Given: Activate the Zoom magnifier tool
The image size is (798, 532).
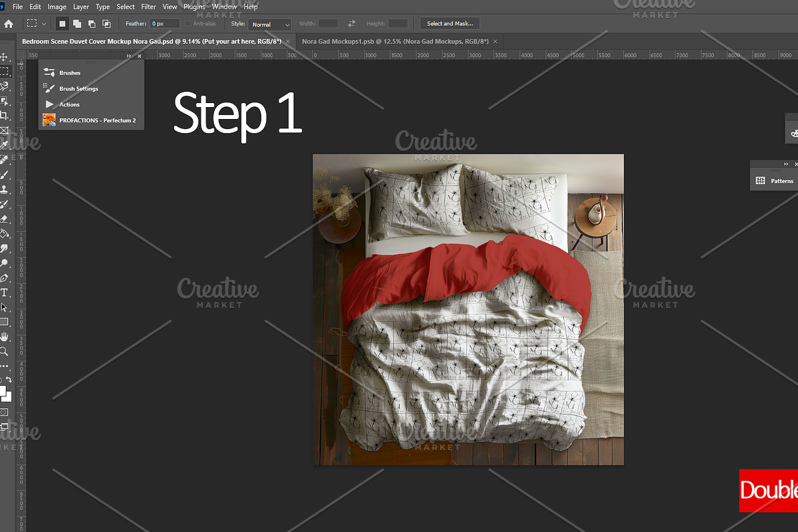Looking at the screenshot, I should pyautogui.click(x=4, y=351).
